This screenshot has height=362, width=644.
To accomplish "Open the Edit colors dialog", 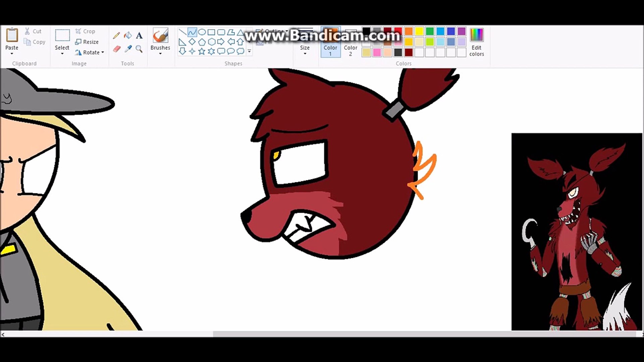I will [x=477, y=42].
